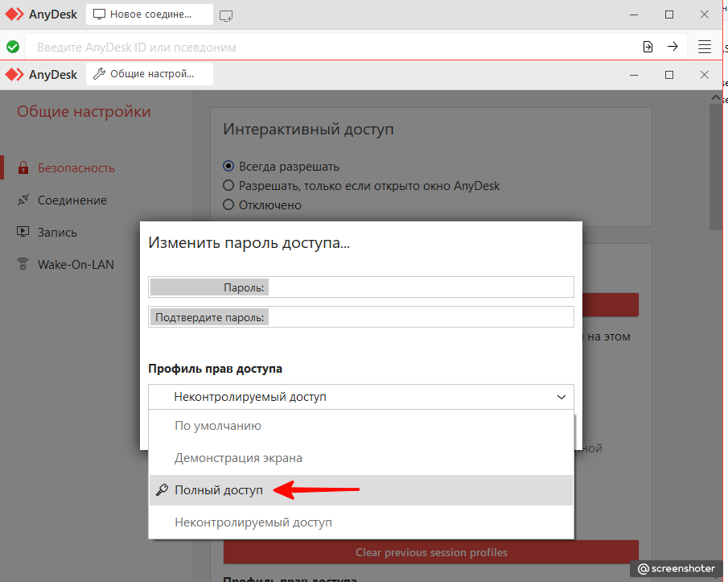The image size is (728, 582).
Task: Click wrench icon on Общие настройки tab
Action: (x=99, y=74)
